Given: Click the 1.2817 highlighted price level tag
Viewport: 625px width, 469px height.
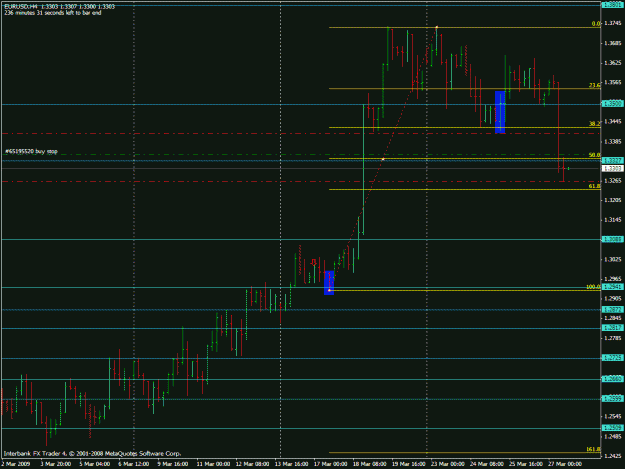Looking at the screenshot, I should coord(613,328).
